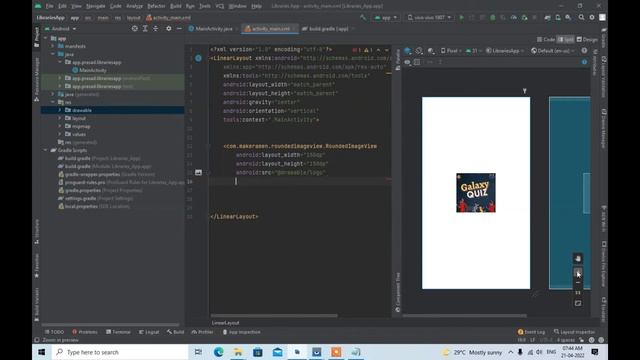Open the Mail app from the taskbar
Screen dimensions: 640x360
tap(277, 352)
